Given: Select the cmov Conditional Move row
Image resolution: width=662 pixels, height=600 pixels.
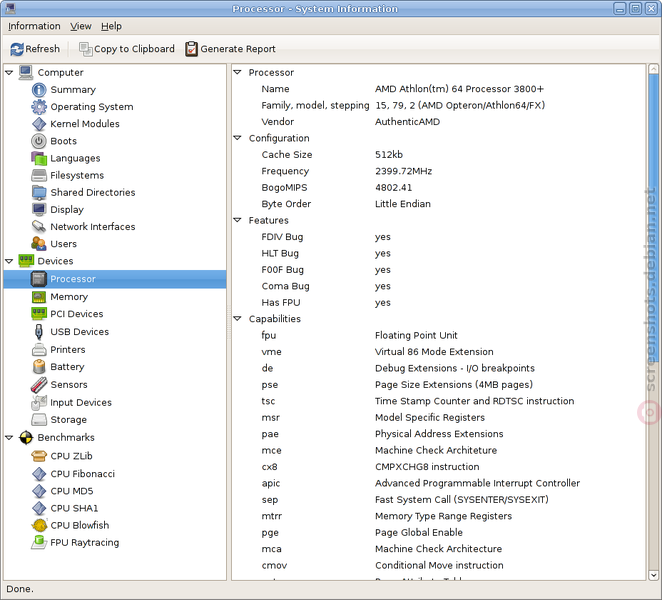Looking at the screenshot, I should (x=438, y=565).
